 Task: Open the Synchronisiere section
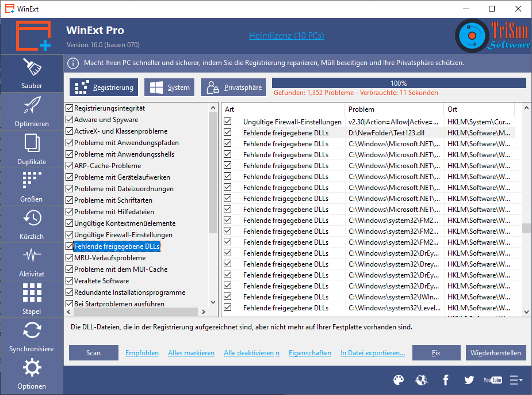click(32, 336)
